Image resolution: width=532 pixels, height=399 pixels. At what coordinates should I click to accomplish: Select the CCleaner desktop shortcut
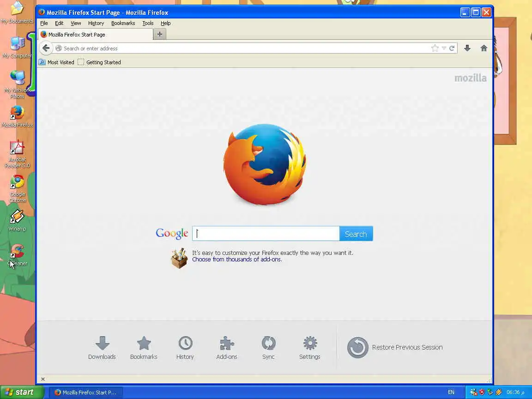point(17,255)
